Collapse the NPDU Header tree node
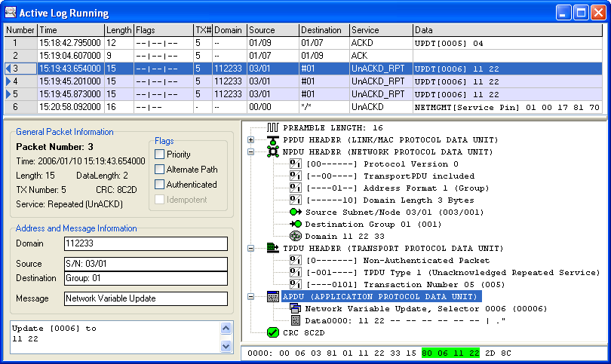Screen dimensions: 611x364 [x=251, y=152]
